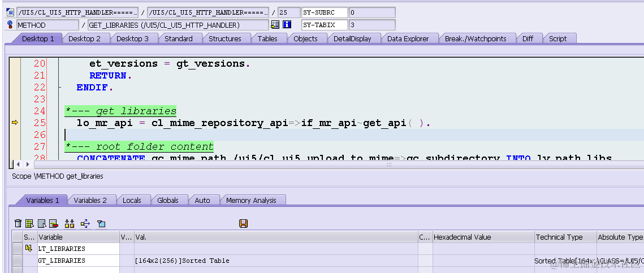Open the Script tab
Viewport: 644px width, 273px height.
(557, 38)
